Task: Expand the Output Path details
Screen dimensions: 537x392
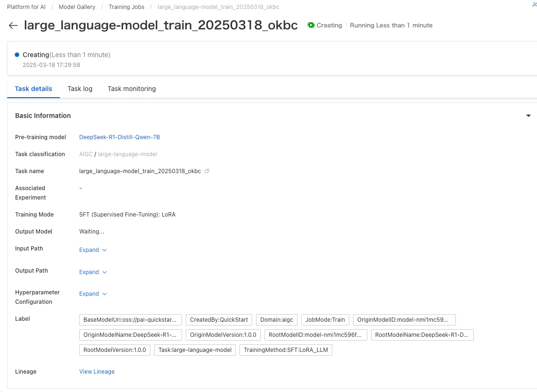Action: click(93, 272)
